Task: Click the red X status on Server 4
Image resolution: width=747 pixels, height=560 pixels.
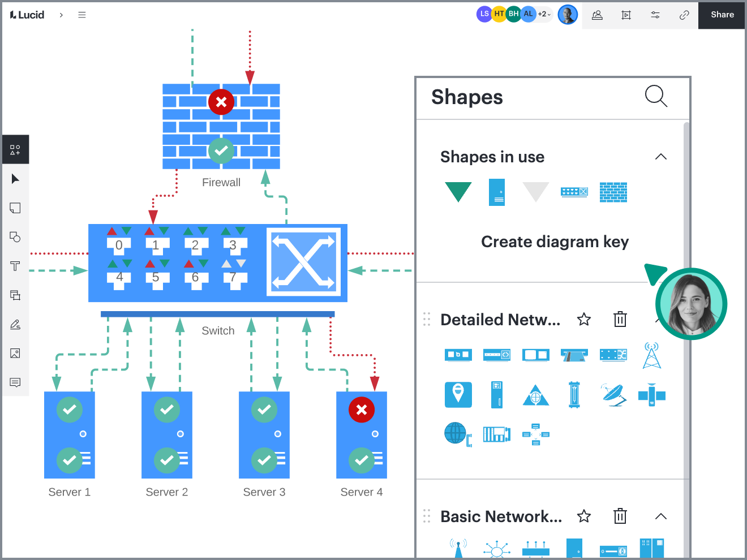Action: tap(362, 410)
